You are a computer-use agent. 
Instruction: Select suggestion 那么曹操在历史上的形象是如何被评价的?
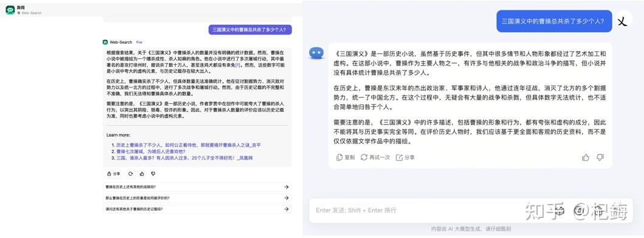pyautogui.click(x=197, y=198)
